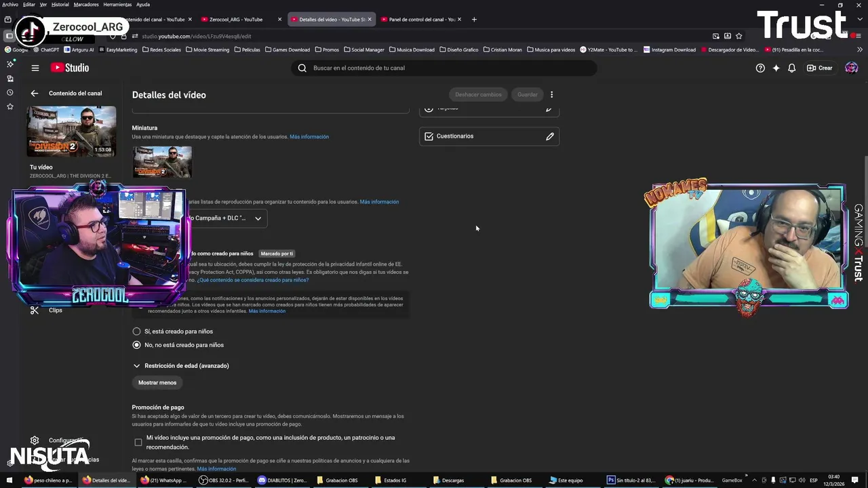Open the help question mark icon

pyautogui.click(x=760, y=68)
